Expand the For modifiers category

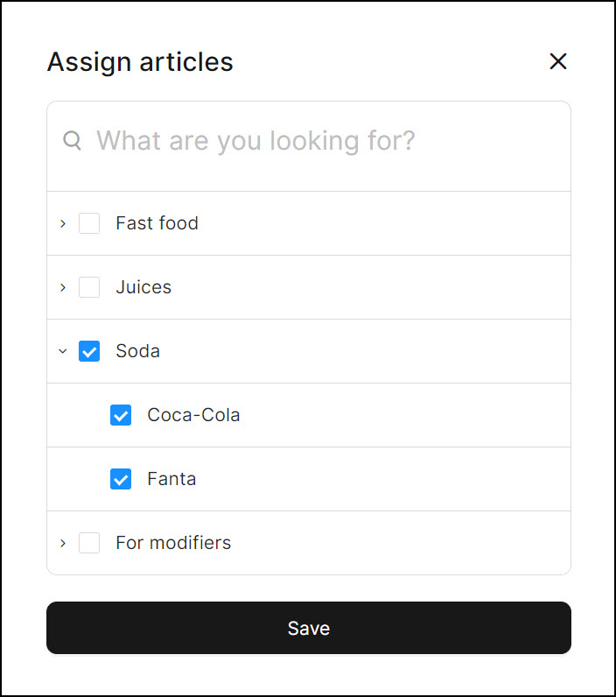(x=63, y=543)
